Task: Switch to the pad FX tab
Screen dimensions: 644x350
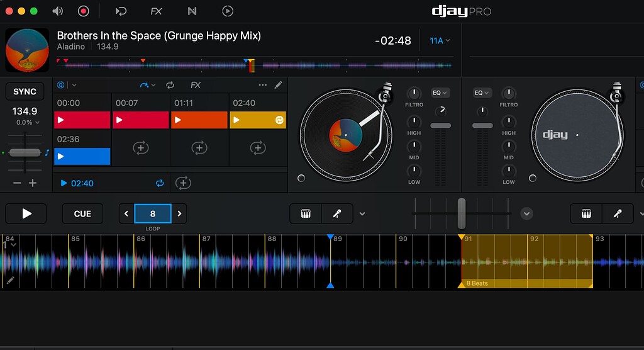Action: [x=196, y=85]
